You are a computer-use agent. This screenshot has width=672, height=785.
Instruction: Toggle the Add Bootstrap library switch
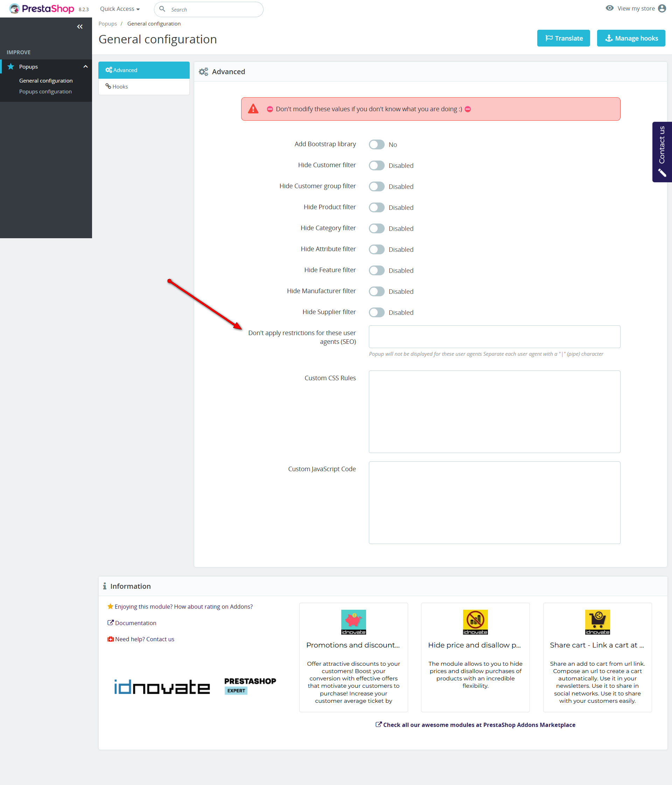click(376, 145)
